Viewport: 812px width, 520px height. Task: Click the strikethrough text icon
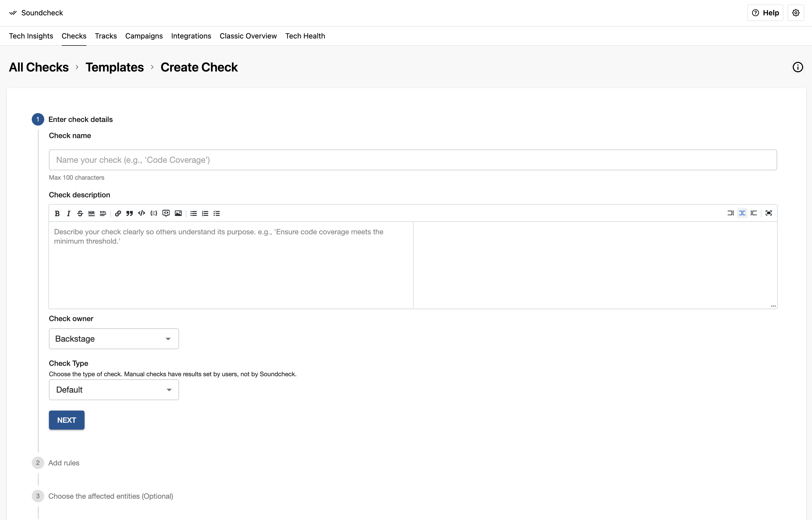click(80, 213)
